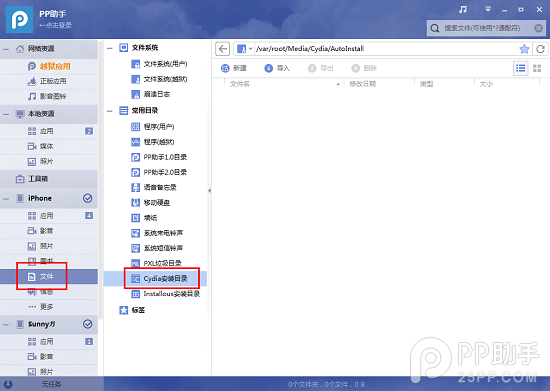Click the PP助手 logo icon
The height and width of the screenshot is (391, 550).
click(20, 20)
